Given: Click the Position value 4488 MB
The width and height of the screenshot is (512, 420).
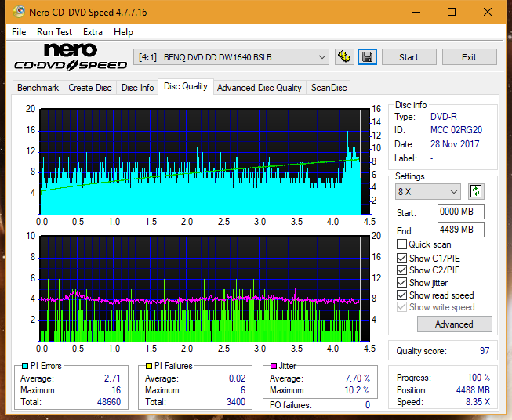Looking at the screenshot, I should tap(473, 390).
